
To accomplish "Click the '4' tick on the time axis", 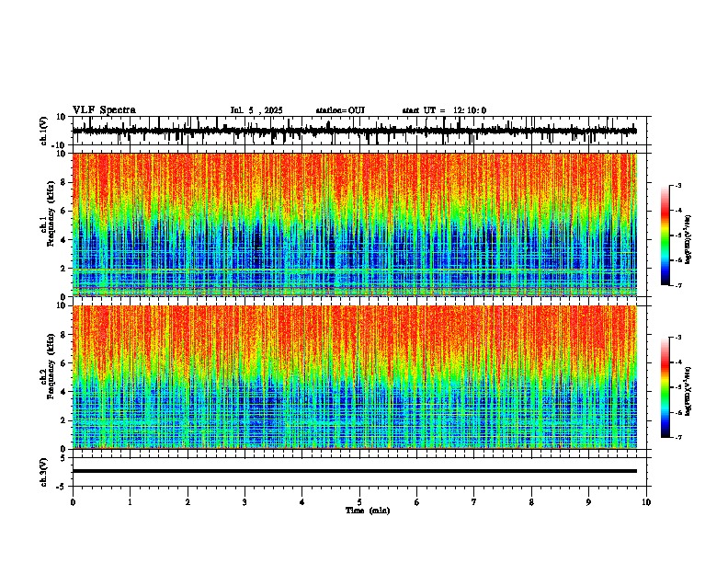I will click(x=302, y=502).
